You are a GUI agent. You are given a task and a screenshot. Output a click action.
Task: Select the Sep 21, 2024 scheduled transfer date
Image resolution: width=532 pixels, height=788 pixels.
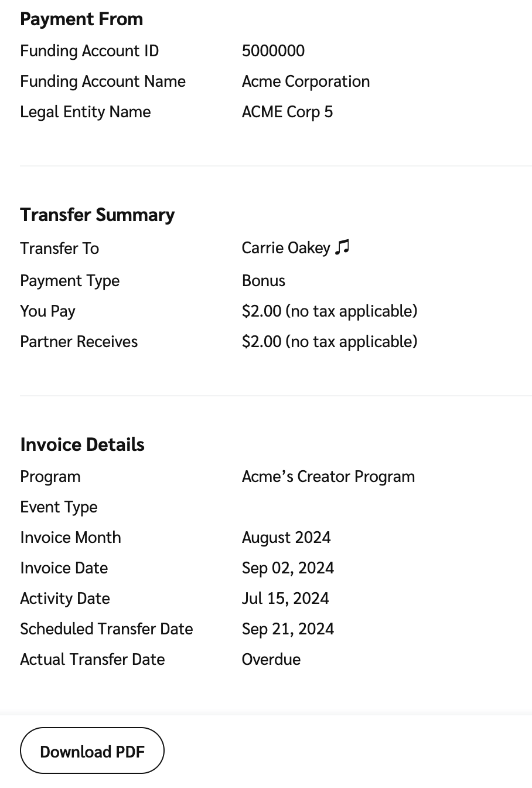pos(288,629)
